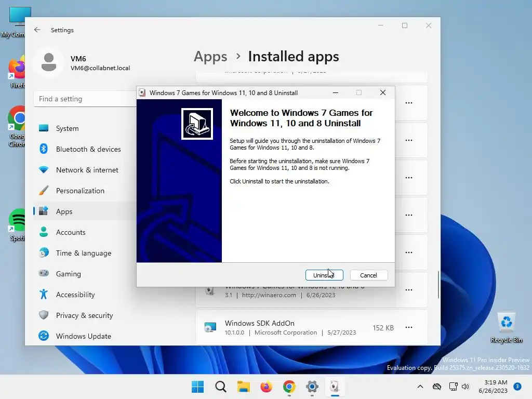The width and height of the screenshot is (532, 399).
Task: Click the Windows SDK AddOn app icon
Action: coord(210,327)
